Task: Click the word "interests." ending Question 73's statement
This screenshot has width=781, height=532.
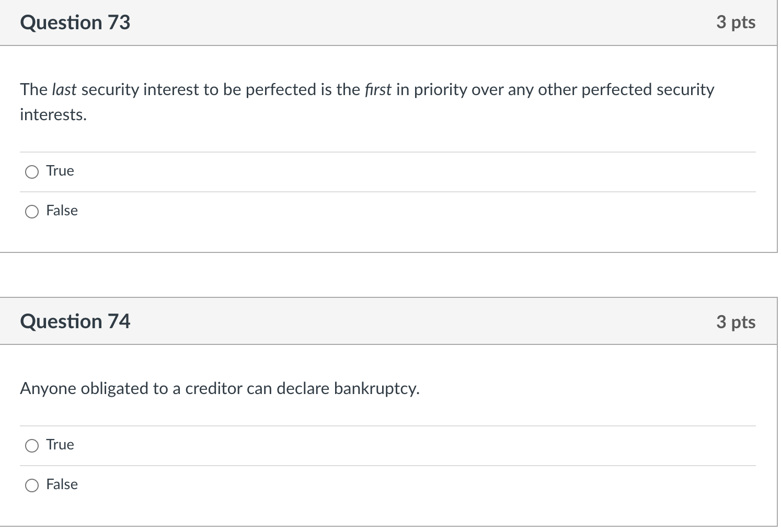Action: tap(53, 115)
